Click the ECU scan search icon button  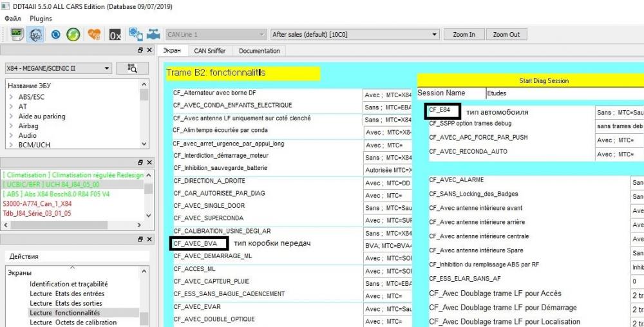[132, 68]
